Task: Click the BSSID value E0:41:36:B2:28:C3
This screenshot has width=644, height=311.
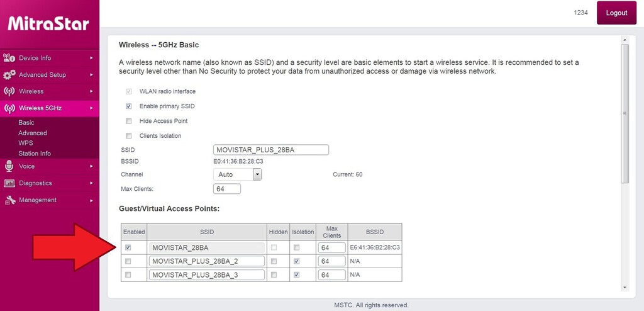Action: (238, 161)
